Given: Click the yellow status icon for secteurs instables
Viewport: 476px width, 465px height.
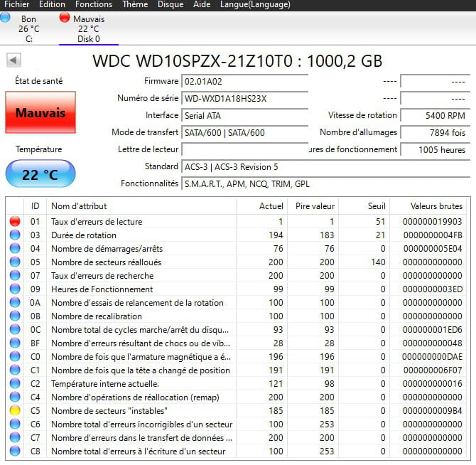Looking at the screenshot, I should [15, 411].
